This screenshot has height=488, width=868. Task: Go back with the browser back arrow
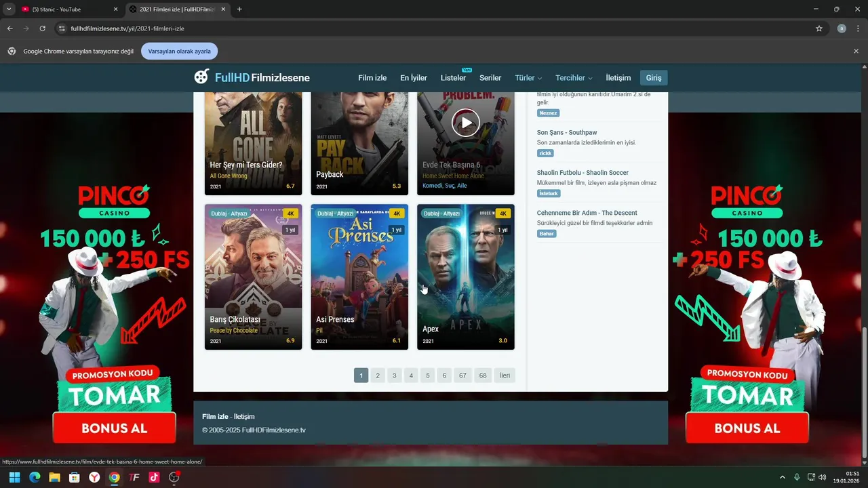(x=9, y=28)
